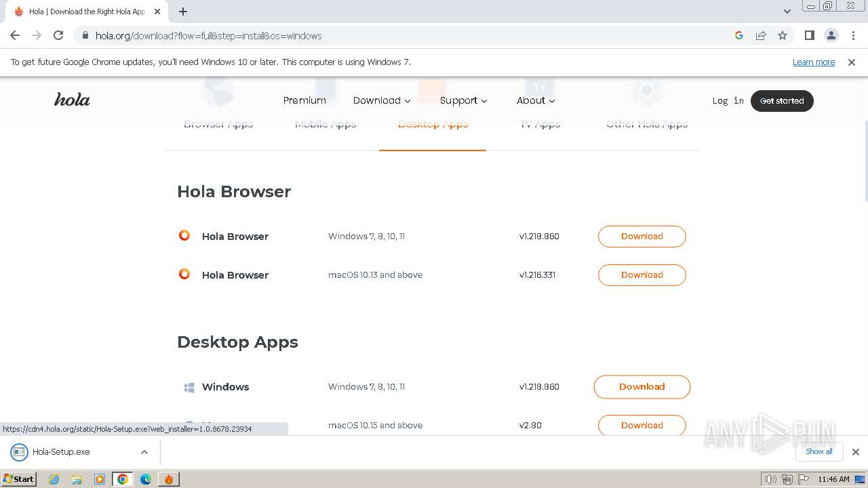Close the Hola download tab
Image resolution: width=868 pixels, height=488 pixels.
[157, 12]
